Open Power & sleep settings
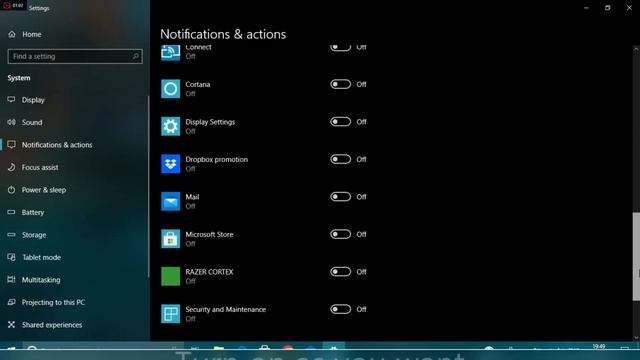The height and width of the screenshot is (360, 640). (x=44, y=190)
